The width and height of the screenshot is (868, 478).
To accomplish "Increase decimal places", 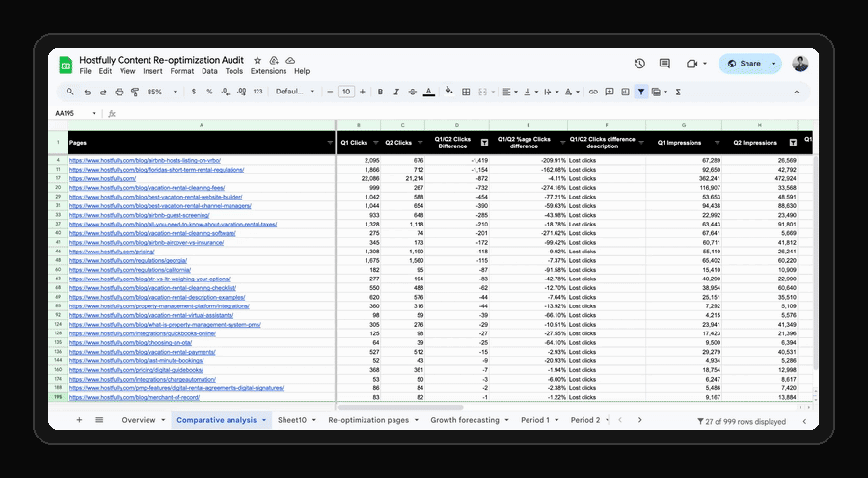I will coord(241,92).
